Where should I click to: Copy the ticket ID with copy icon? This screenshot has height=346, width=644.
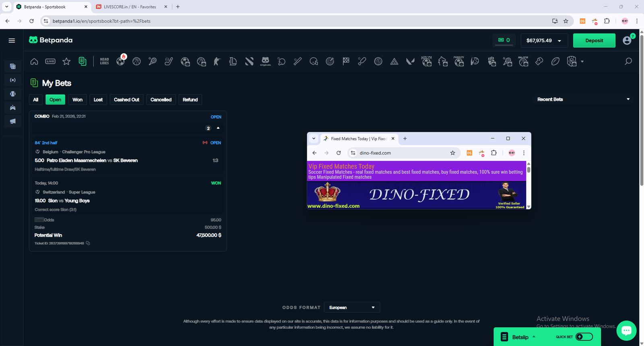pos(88,243)
